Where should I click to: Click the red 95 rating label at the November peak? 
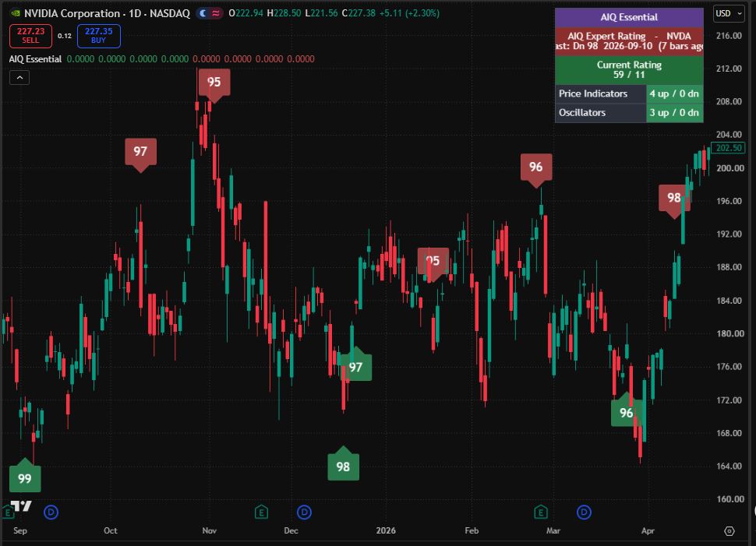coord(214,83)
